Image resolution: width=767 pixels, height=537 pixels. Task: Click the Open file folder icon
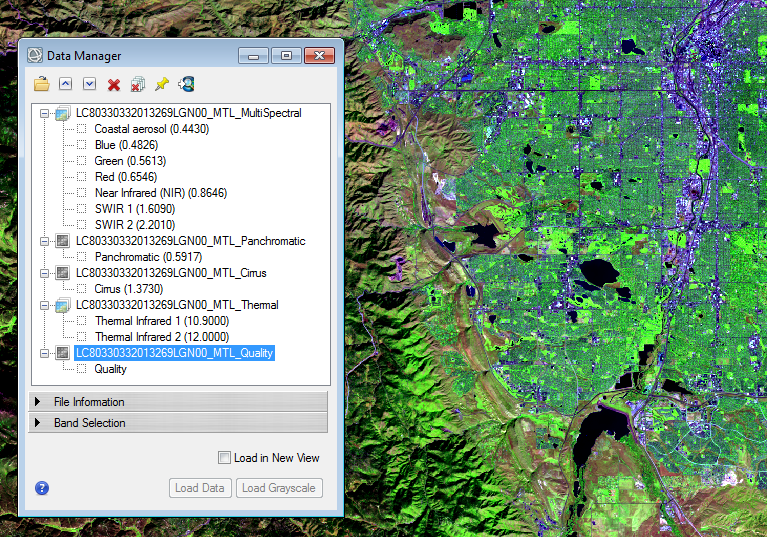point(41,85)
